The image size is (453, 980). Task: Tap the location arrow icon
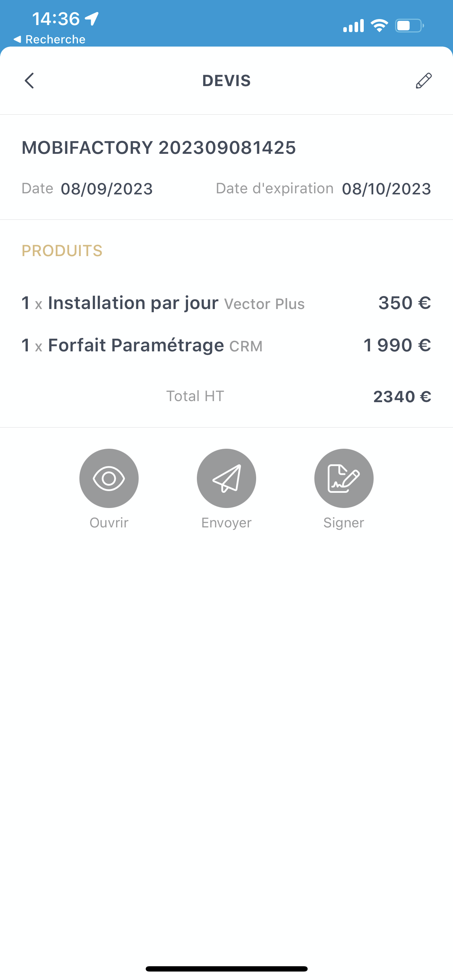92,18
